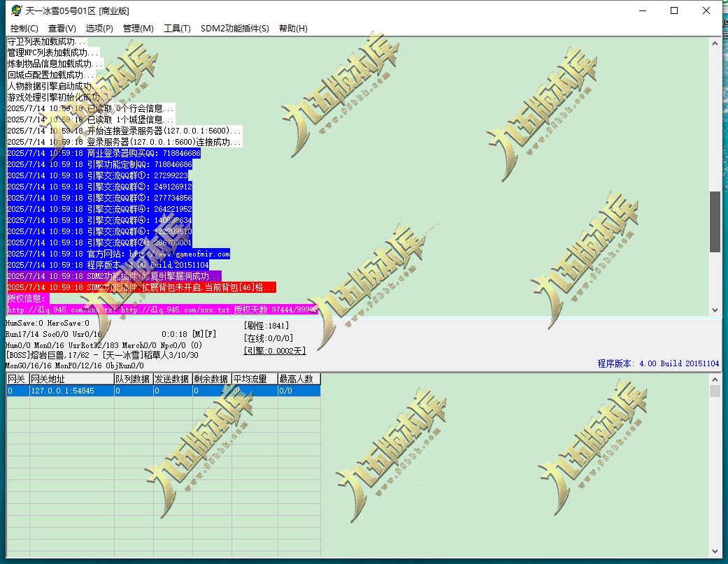Click the application icon in title bar
The image size is (728, 564).
pyautogui.click(x=17, y=10)
